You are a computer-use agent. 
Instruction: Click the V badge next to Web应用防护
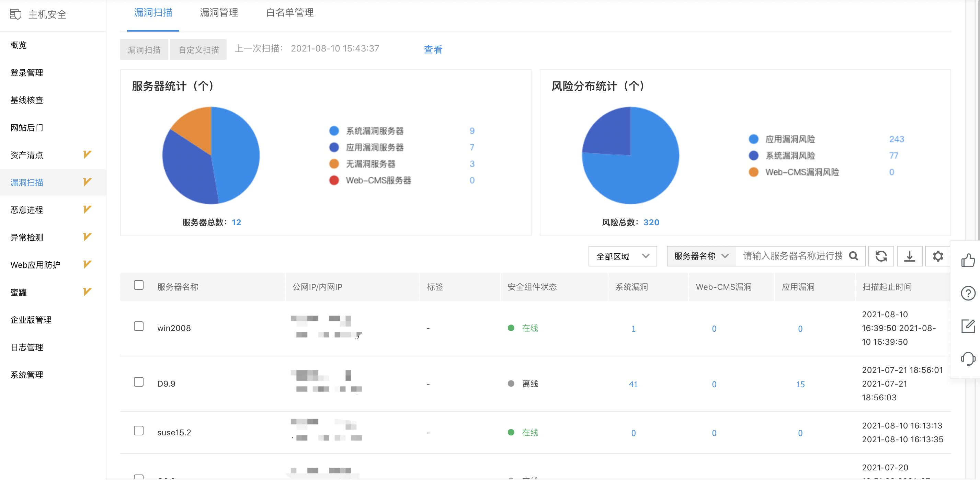(87, 264)
